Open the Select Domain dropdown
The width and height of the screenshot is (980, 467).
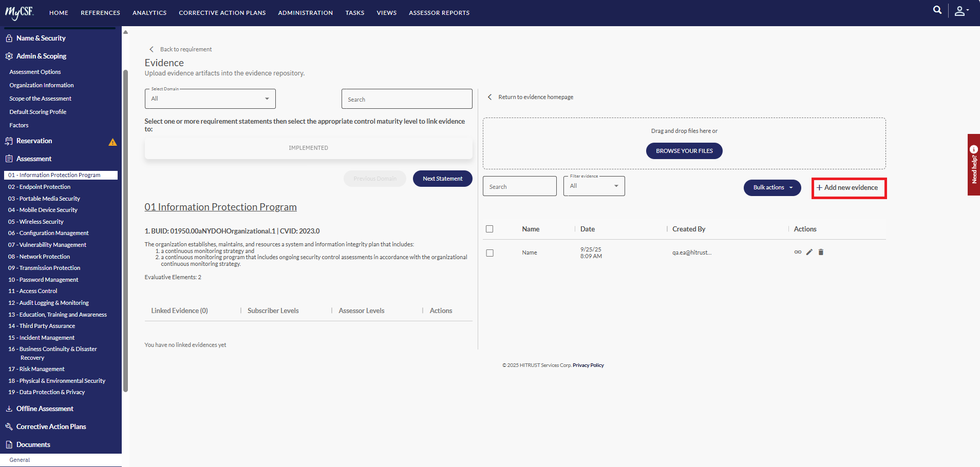(x=210, y=99)
